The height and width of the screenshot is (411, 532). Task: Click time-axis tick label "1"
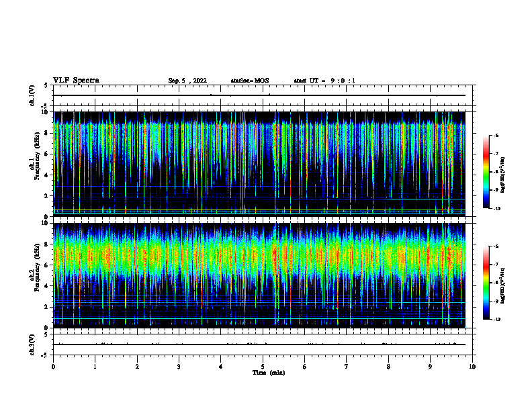tap(95, 367)
